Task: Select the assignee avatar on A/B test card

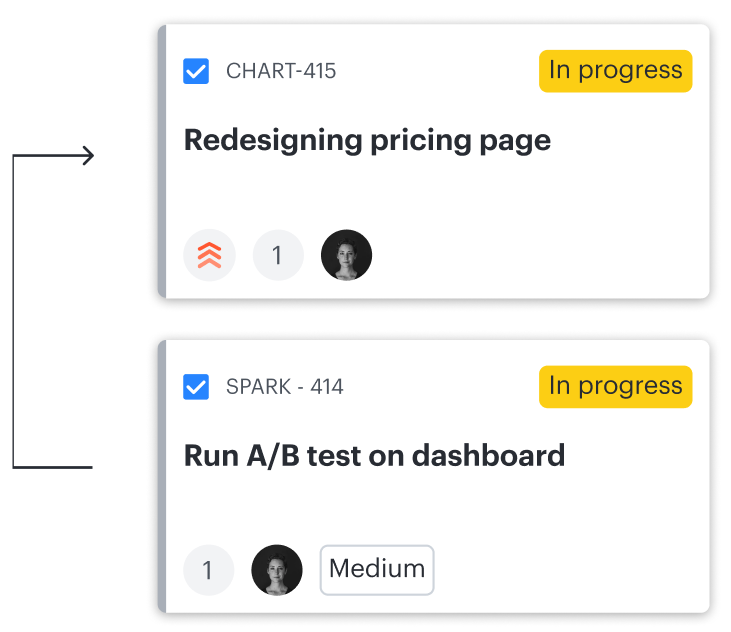Action: point(277,570)
